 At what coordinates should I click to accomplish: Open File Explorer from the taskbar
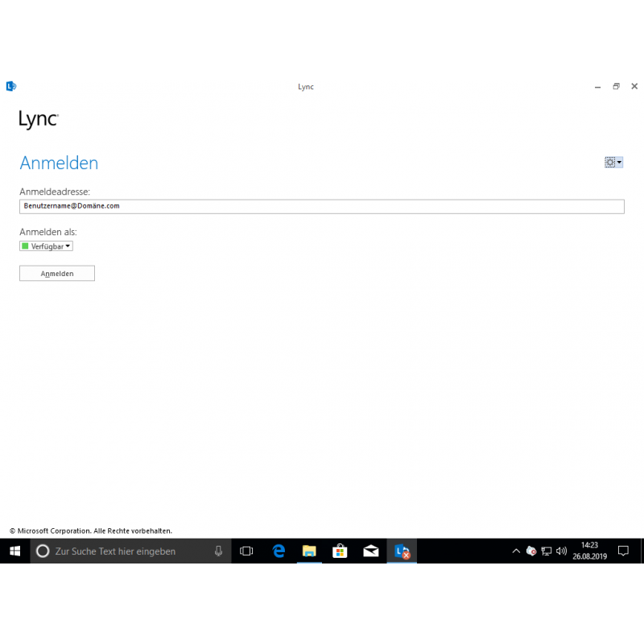(309, 551)
